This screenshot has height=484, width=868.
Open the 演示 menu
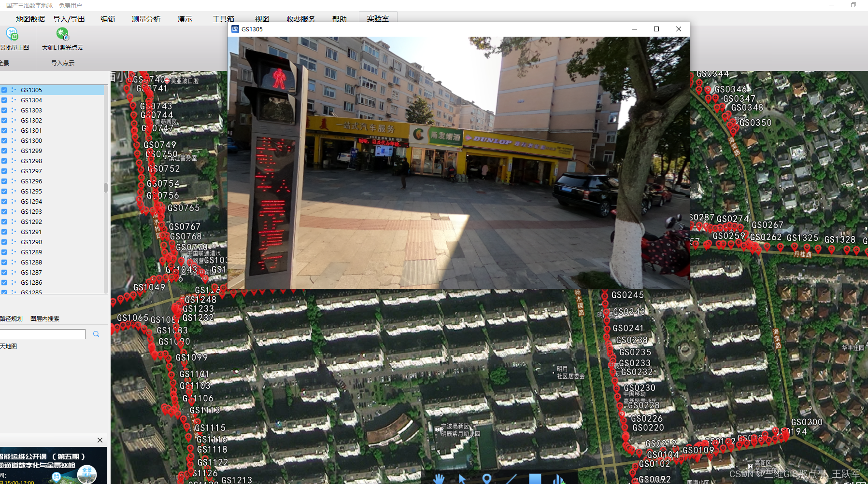(185, 19)
